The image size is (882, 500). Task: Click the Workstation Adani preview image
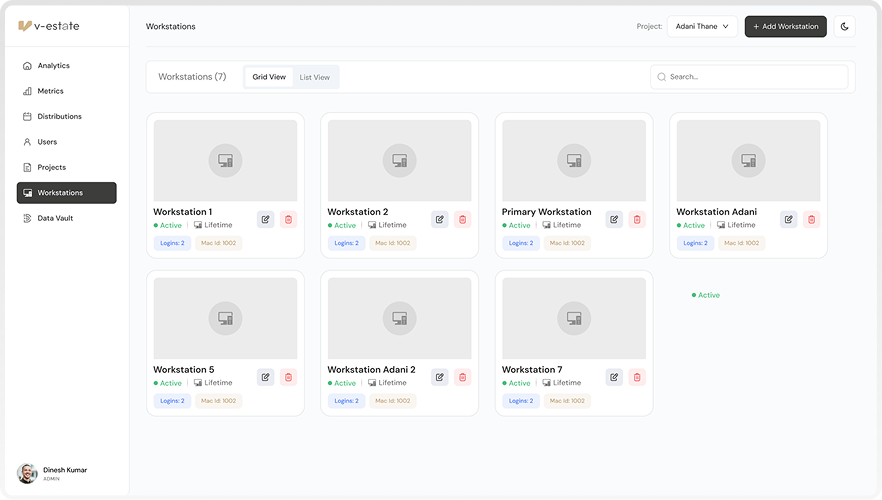[x=749, y=160]
